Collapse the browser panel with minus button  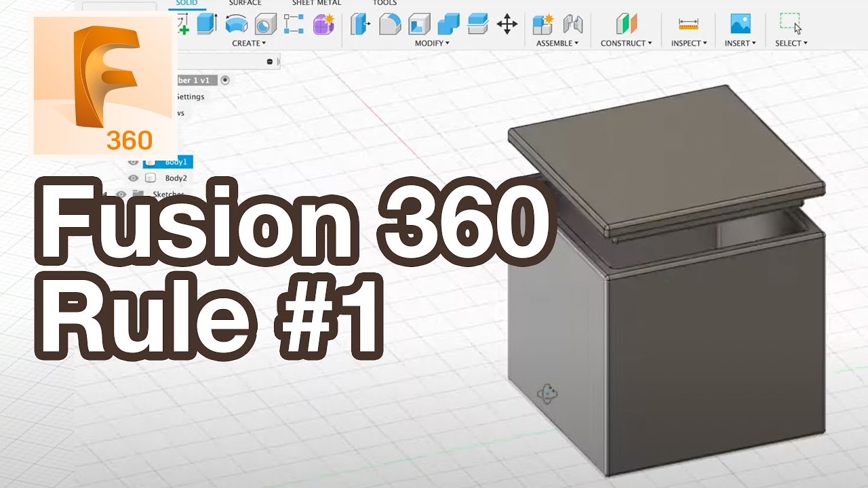(270, 62)
